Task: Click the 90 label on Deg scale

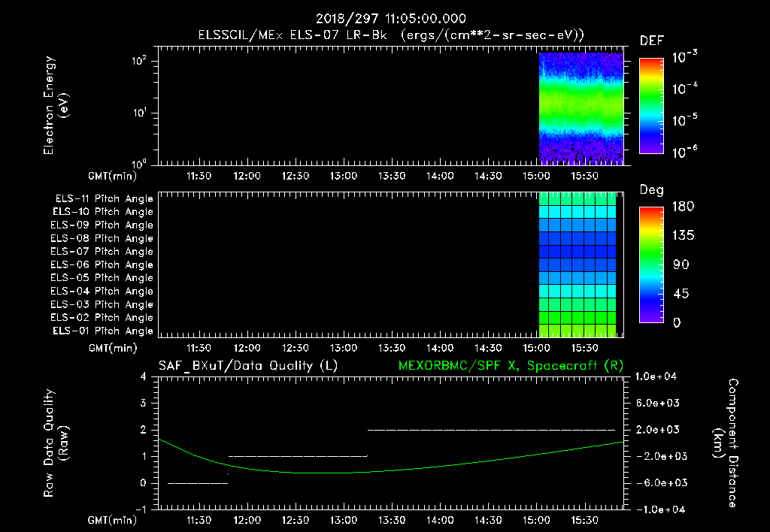Action: (x=681, y=265)
